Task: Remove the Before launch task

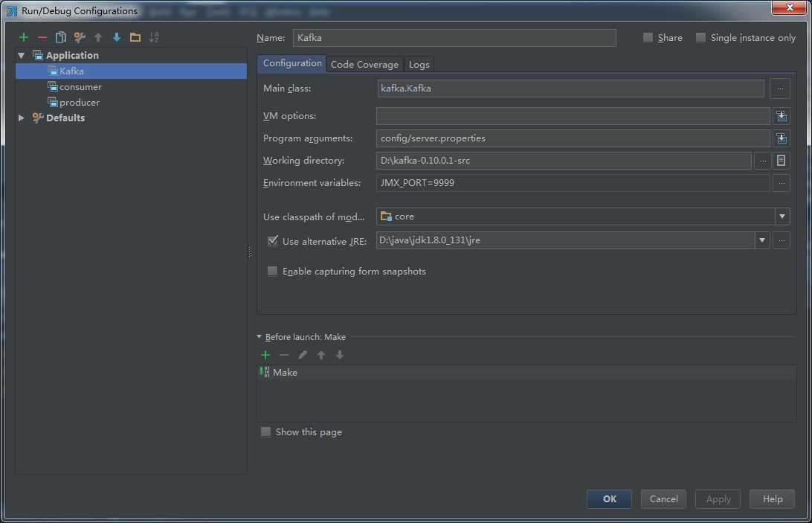Action: [284, 355]
